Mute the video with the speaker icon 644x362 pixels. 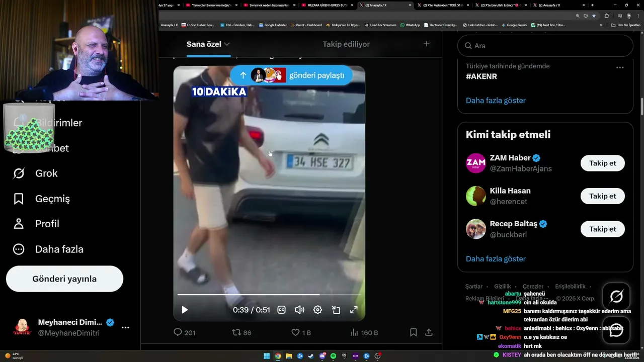point(299,310)
